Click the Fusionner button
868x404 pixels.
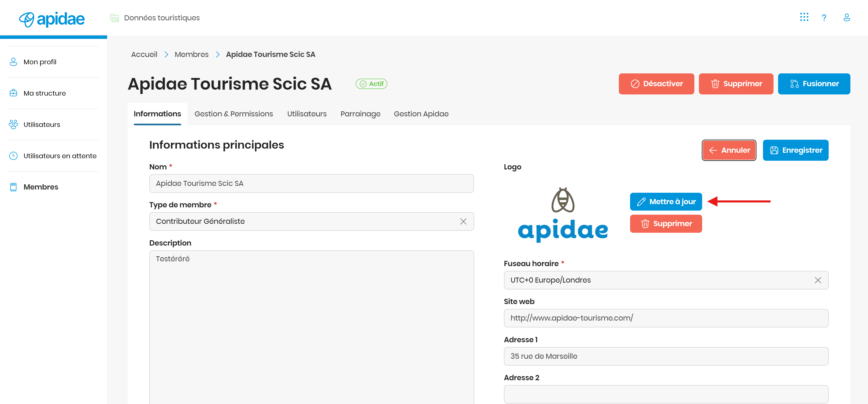(814, 84)
